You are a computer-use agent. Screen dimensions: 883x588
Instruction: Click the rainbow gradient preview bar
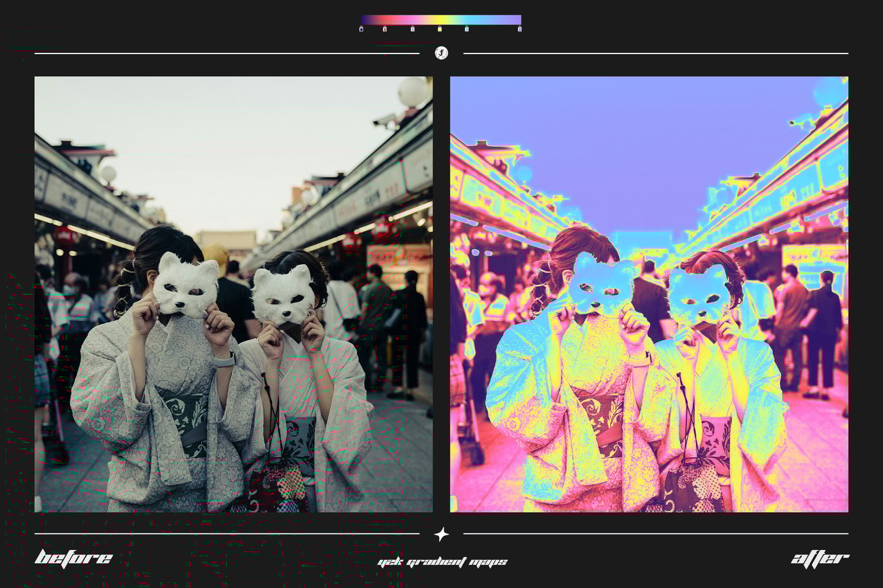pyautogui.click(x=441, y=19)
